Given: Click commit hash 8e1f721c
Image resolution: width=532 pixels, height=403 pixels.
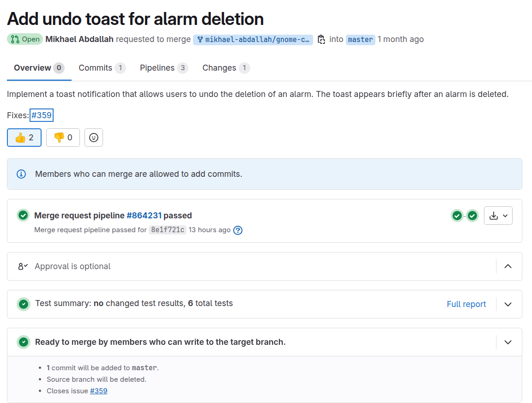Looking at the screenshot, I should coord(168,230).
